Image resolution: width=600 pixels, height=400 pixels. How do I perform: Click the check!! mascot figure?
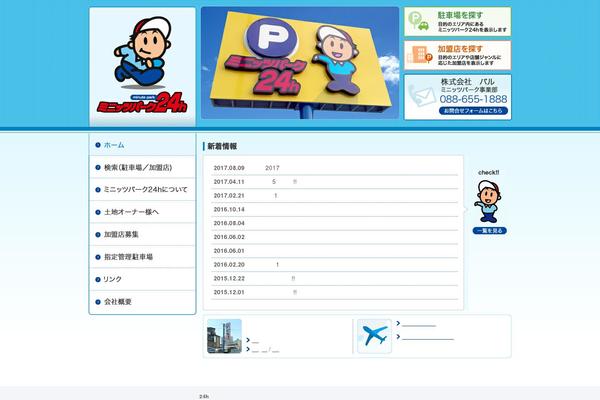pos(488,201)
